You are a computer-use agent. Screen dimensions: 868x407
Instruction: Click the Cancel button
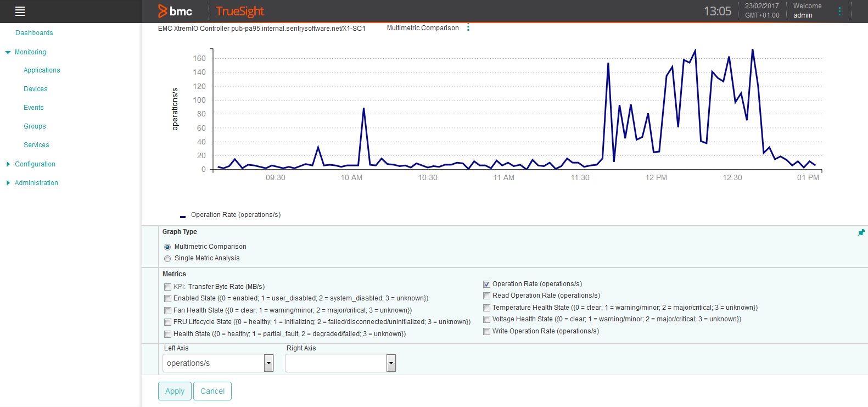tap(212, 391)
